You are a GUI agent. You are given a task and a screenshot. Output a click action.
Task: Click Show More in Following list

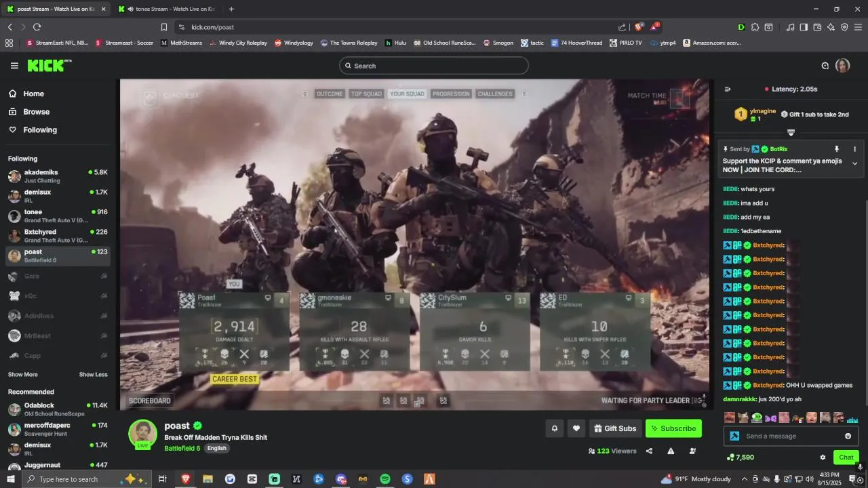(x=23, y=374)
